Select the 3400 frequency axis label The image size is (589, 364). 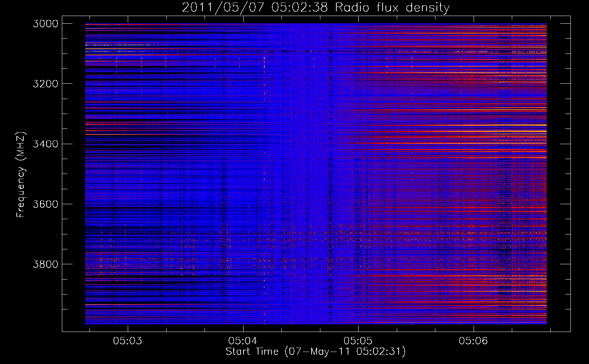(46, 144)
